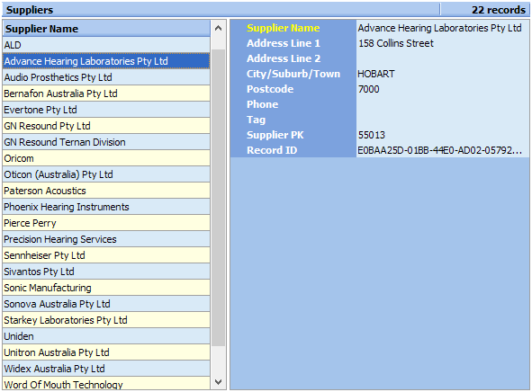532x392 pixels.
Task: Click the Record ID label
Action: [272, 150]
